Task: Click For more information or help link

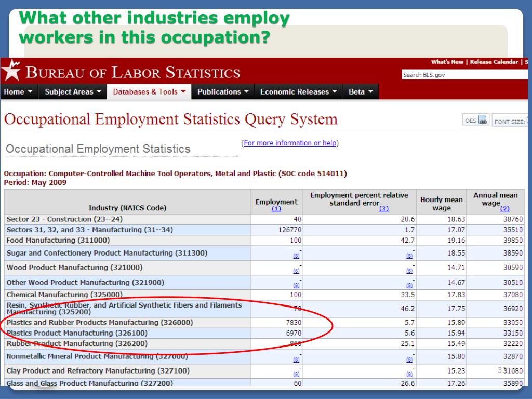Action: tap(290, 143)
